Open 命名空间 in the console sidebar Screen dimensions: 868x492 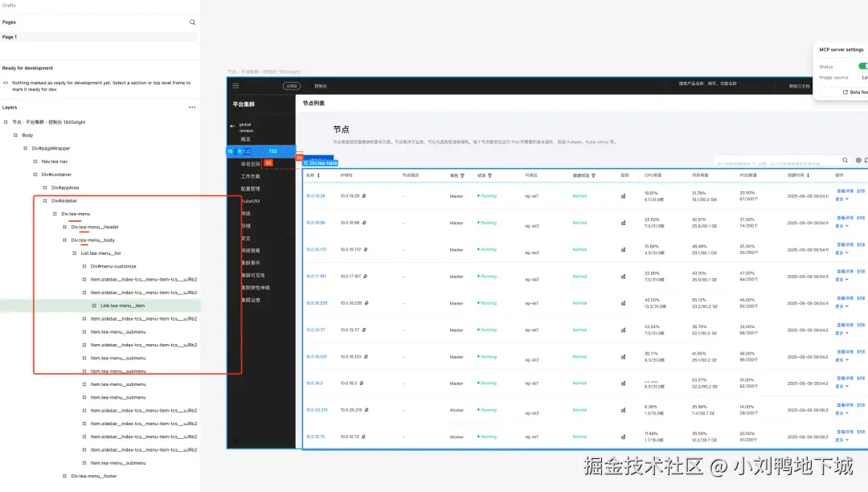pyautogui.click(x=250, y=164)
